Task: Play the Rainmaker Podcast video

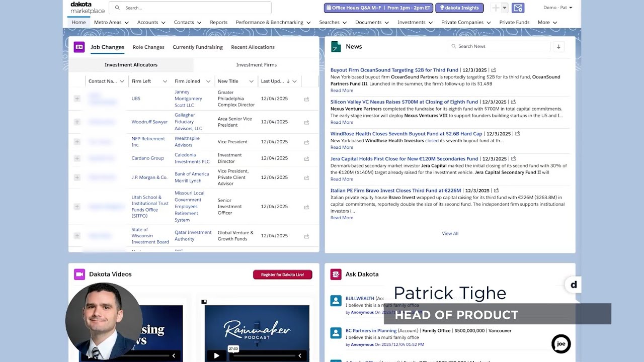Action: (216, 355)
